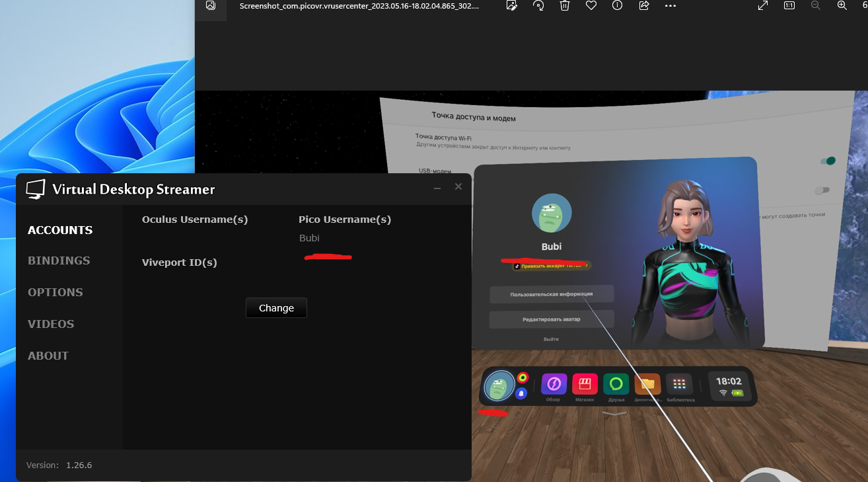Delete the image with the trash icon
868x482 pixels.
click(565, 5)
